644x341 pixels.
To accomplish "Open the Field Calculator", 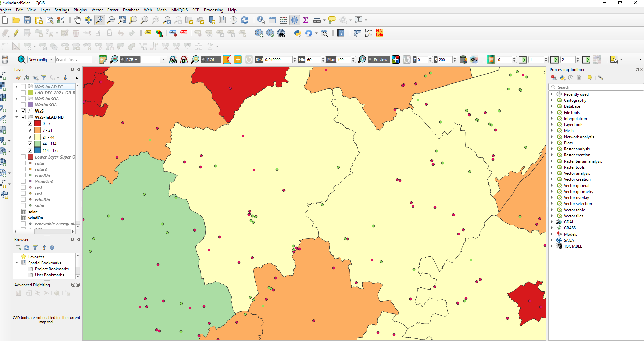I will pos(283,20).
